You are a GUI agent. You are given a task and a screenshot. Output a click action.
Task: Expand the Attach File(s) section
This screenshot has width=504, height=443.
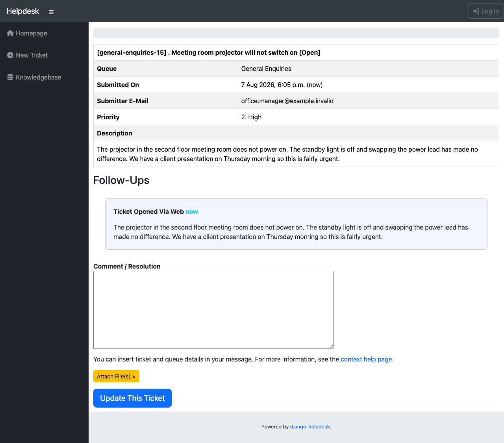116,376
